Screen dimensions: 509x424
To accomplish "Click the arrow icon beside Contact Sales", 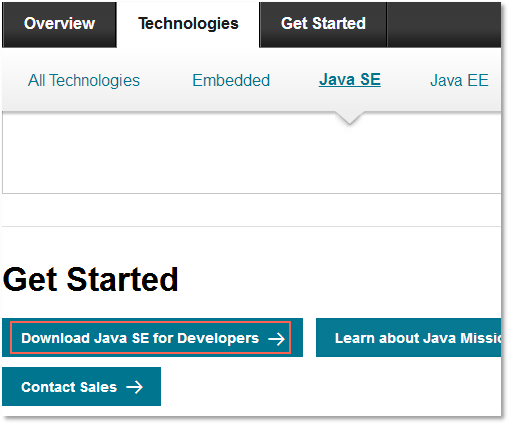I will pyautogui.click(x=134, y=387).
